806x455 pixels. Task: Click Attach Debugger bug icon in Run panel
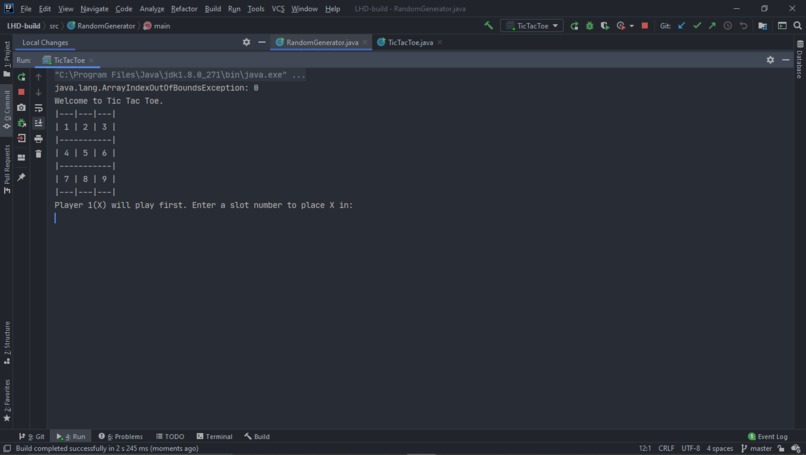pos(21,123)
